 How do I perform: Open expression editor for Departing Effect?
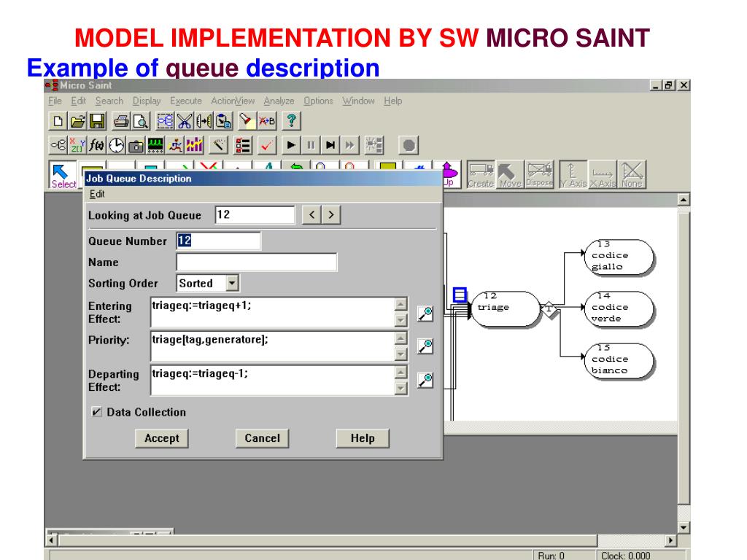coord(425,380)
